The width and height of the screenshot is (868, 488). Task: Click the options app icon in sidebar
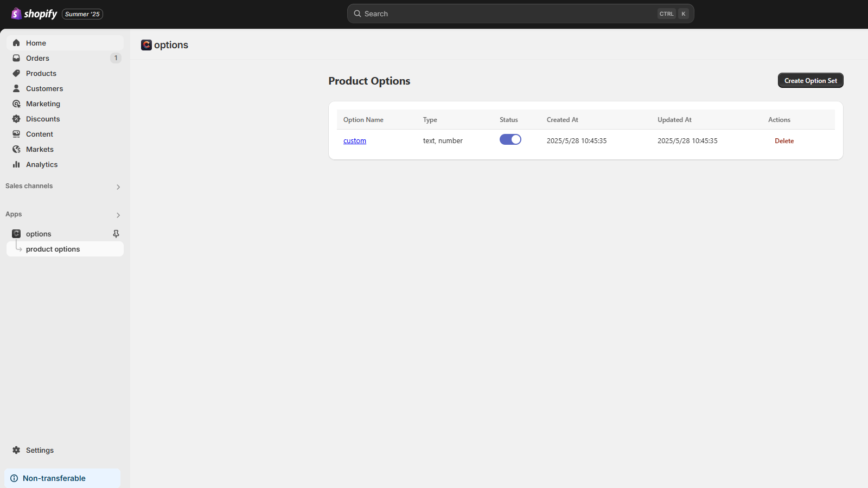coord(16,234)
